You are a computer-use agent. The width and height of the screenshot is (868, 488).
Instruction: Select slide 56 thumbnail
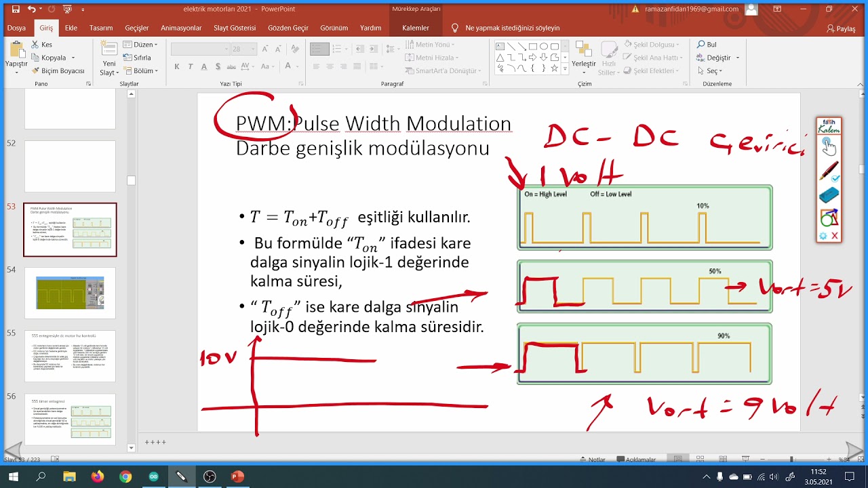pos(70,419)
